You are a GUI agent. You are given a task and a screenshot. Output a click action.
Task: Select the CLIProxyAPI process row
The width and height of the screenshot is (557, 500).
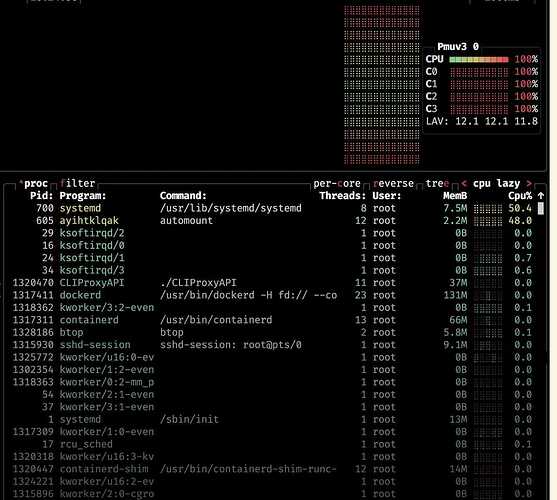[272, 283]
